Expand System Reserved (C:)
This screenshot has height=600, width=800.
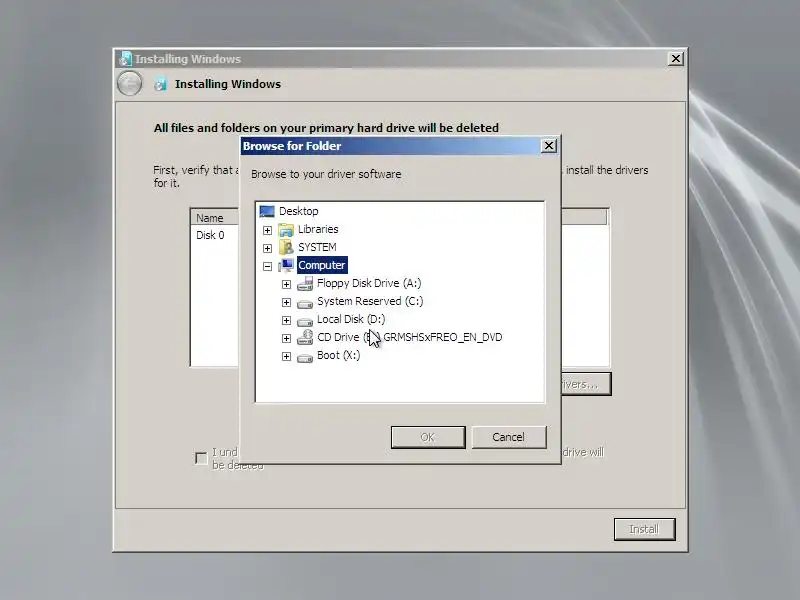coord(286,303)
